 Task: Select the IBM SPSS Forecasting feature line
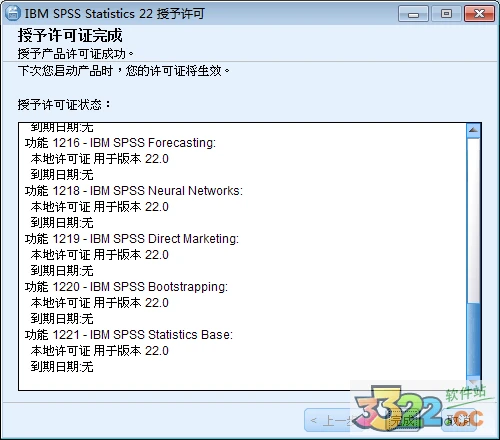click(x=120, y=143)
